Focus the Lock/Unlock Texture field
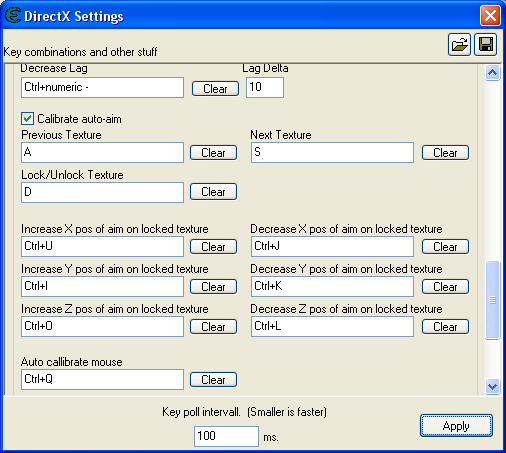 (x=102, y=192)
